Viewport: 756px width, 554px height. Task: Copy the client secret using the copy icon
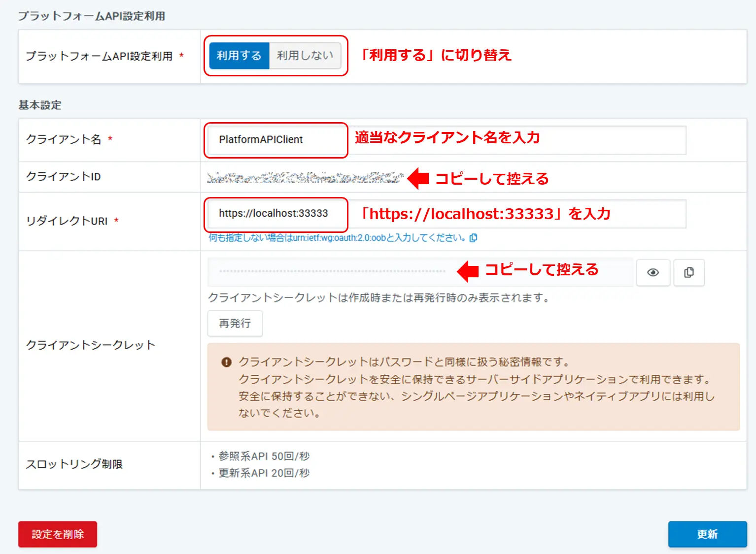(x=688, y=273)
